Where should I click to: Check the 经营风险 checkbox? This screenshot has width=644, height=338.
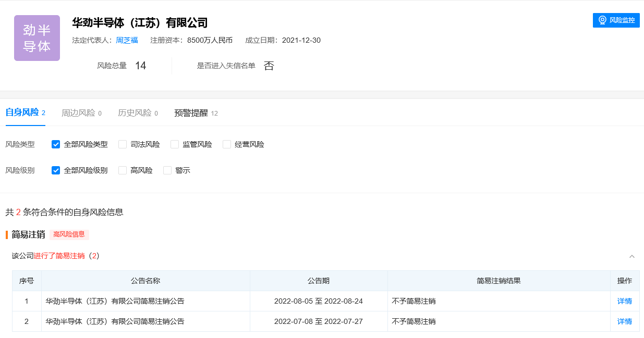tap(227, 144)
